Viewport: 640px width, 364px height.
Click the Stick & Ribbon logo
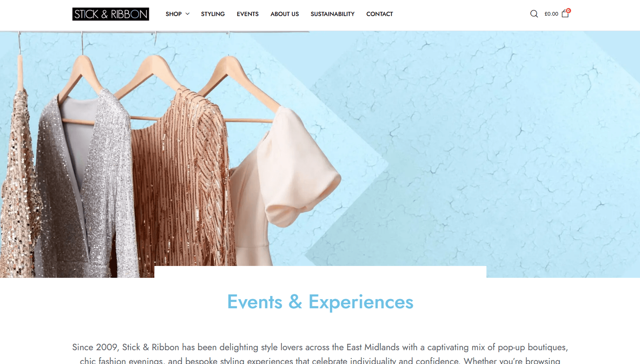(111, 14)
